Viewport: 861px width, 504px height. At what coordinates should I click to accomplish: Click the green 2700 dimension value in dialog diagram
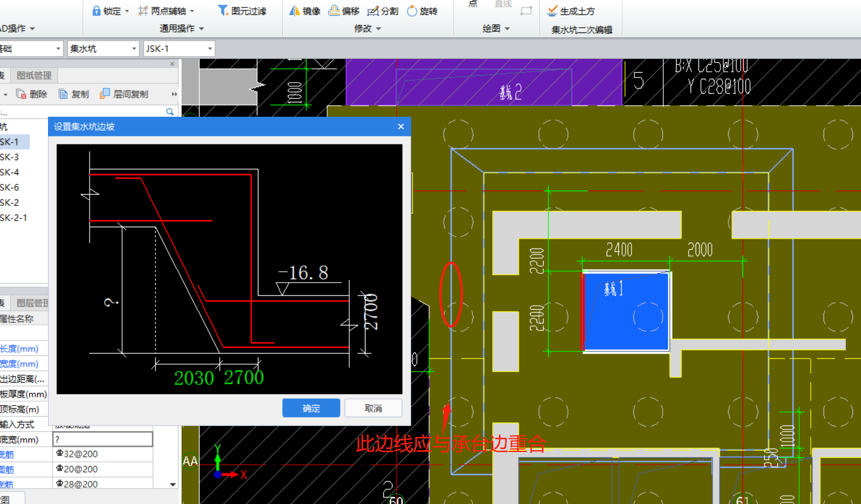coord(243,377)
